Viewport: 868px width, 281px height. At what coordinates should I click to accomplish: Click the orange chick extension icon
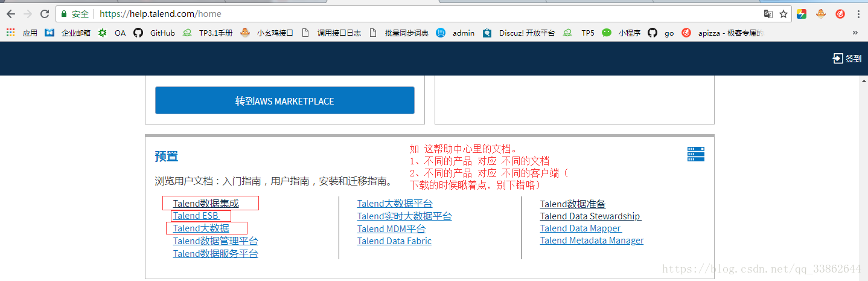[821, 14]
